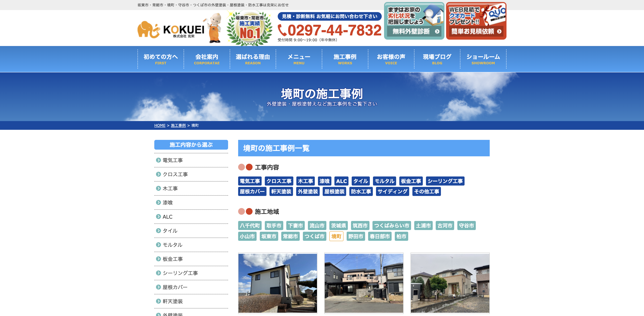Screen dimensions: 644x316
Task: Click arrow icon beside 木工事 in sidebar
Action: [x=158, y=188]
